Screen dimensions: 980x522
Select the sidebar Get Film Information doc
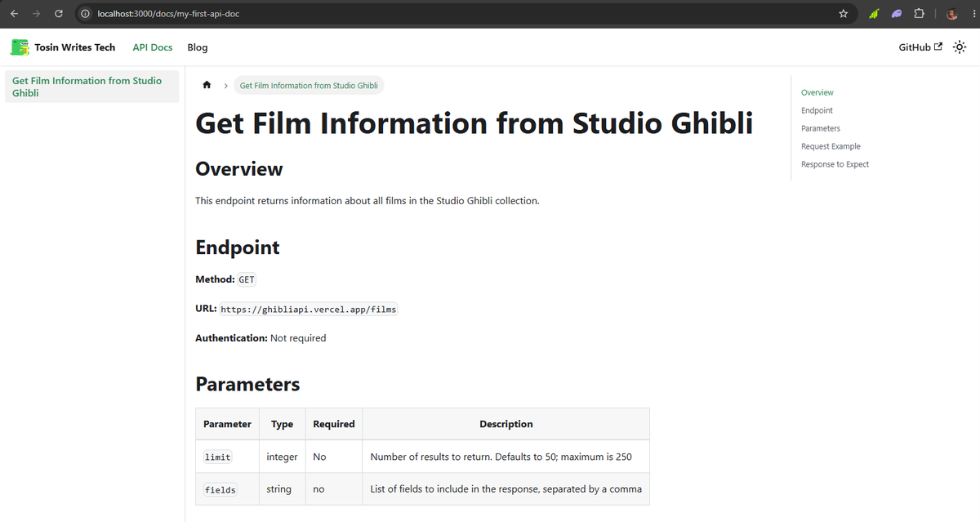coord(91,87)
